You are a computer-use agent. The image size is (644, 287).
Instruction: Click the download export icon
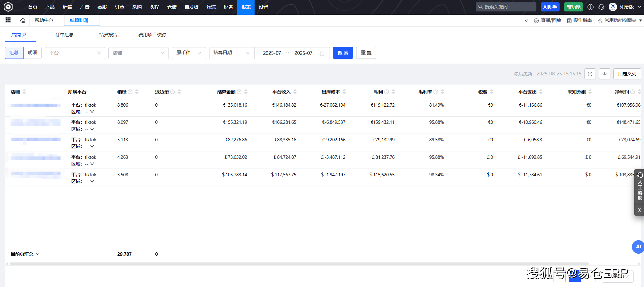point(604,74)
